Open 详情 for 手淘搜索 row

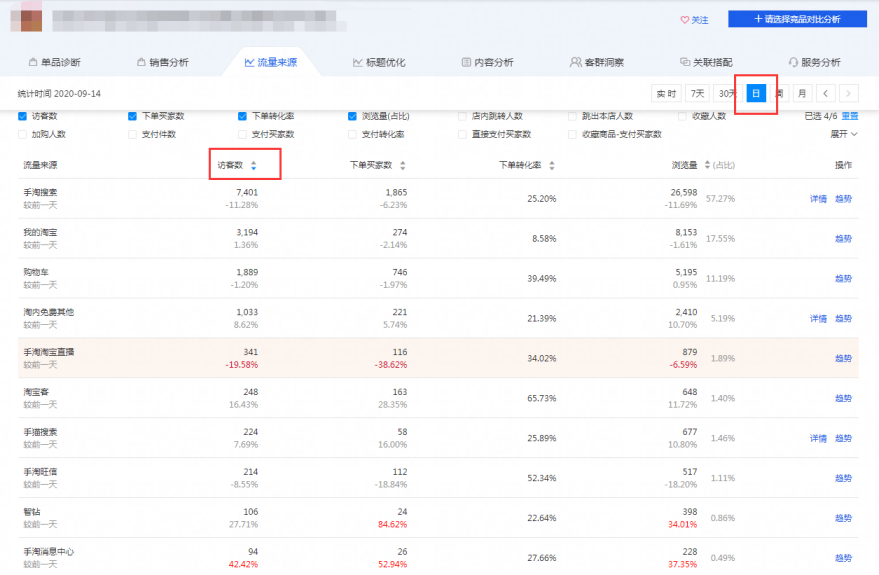818,199
